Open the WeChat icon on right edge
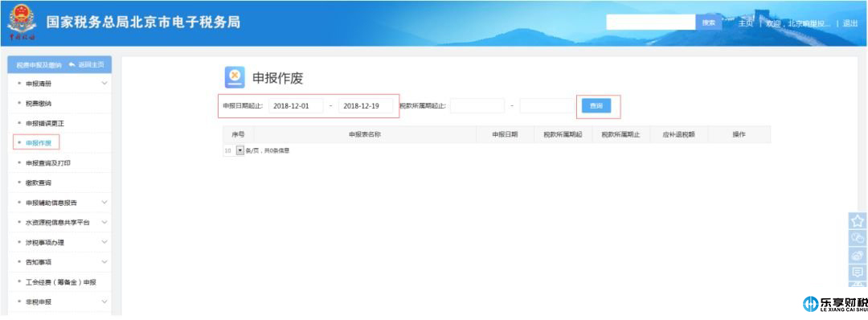Viewport: 868px width, 320px height. (858, 238)
